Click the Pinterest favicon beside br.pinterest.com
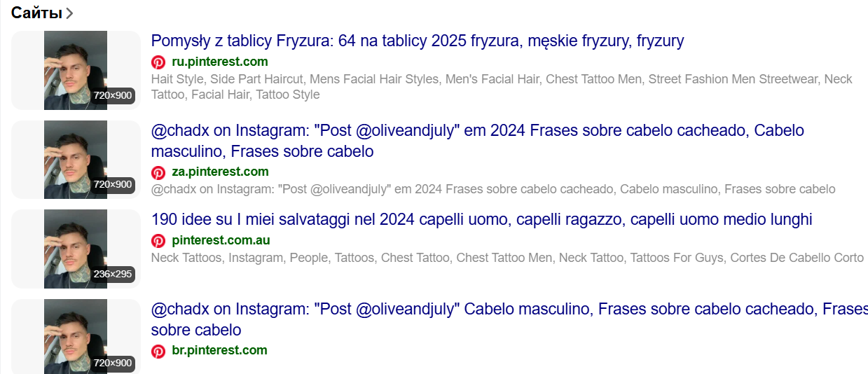 (x=158, y=350)
